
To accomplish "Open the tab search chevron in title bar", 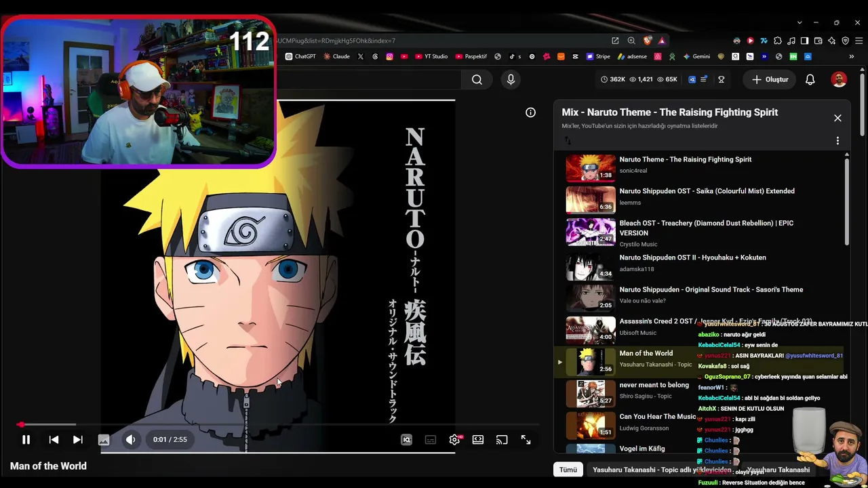I will (800, 22).
